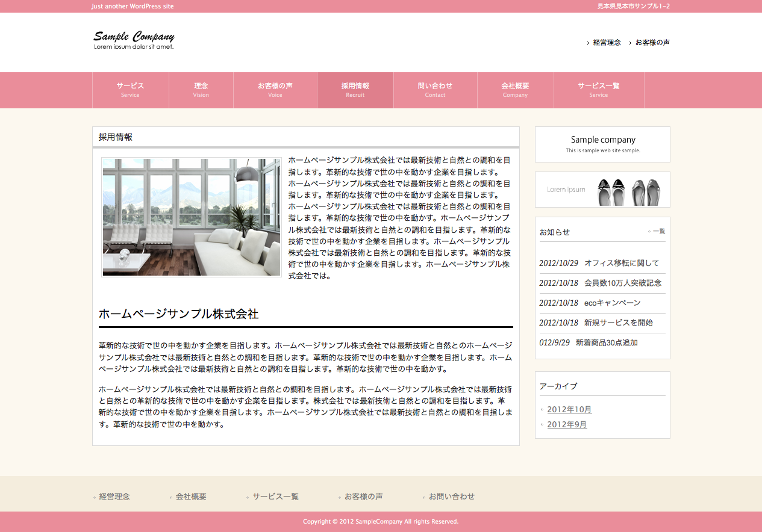
Task: Open the 2012年10月 archive
Action: 569,410
